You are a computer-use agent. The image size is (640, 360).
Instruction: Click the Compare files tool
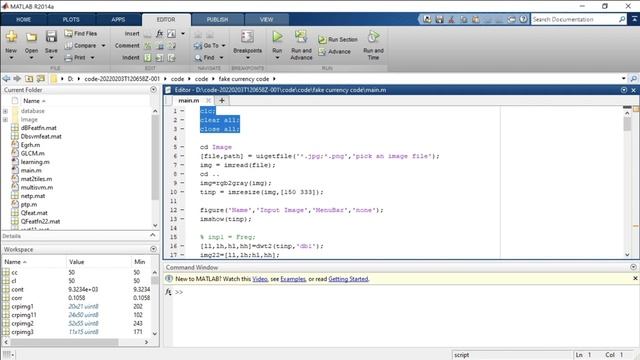coord(81,46)
